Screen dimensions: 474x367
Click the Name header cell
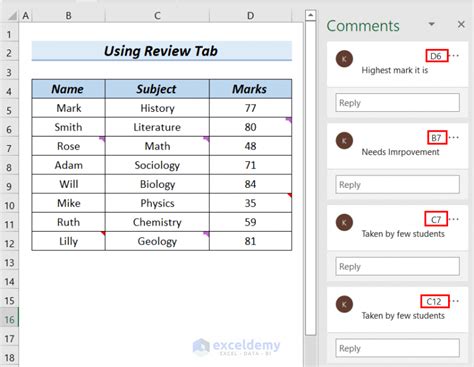(x=68, y=89)
